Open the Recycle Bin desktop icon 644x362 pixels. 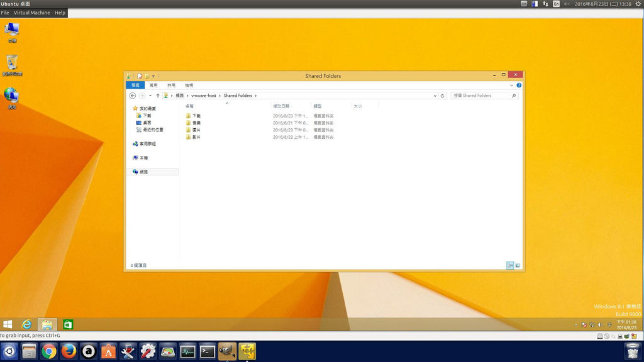point(12,65)
